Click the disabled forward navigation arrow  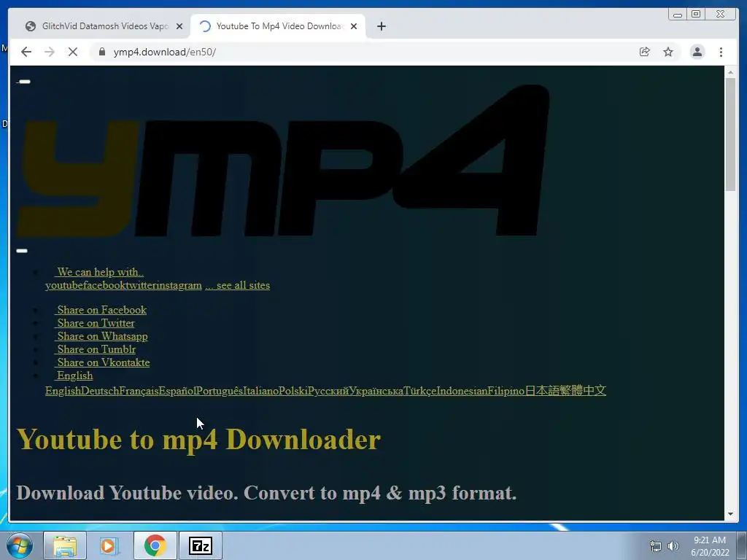(50, 52)
